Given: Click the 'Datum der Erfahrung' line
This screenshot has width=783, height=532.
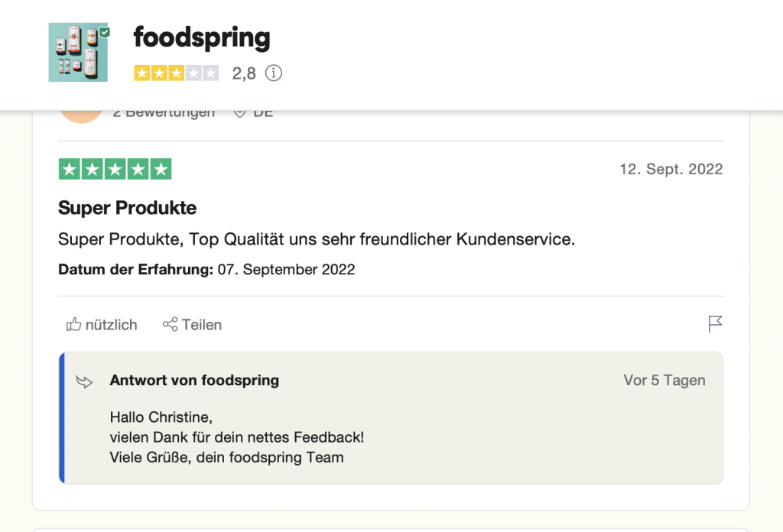Looking at the screenshot, I should (x=206, y=270).
